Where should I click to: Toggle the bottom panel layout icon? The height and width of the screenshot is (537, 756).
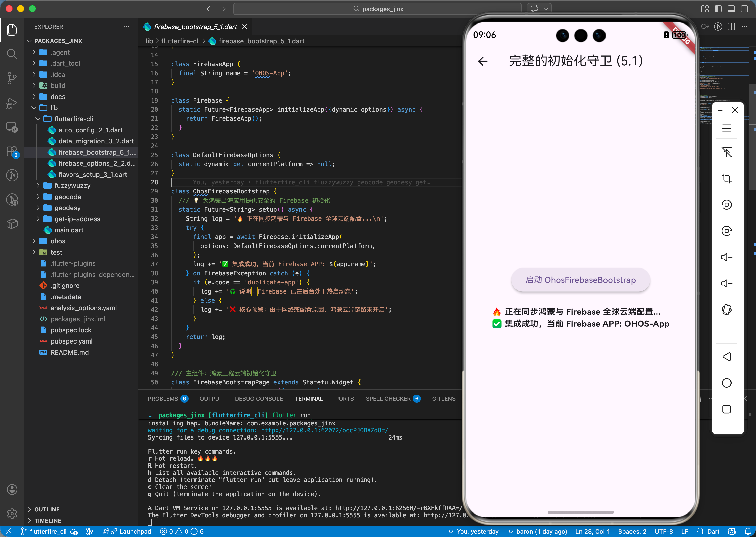coord(731,9)
